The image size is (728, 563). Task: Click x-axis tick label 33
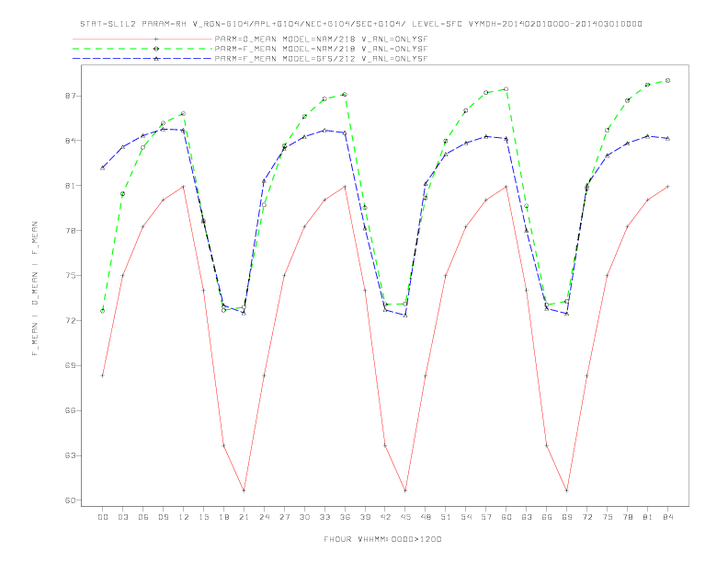(x=324, y=517)
